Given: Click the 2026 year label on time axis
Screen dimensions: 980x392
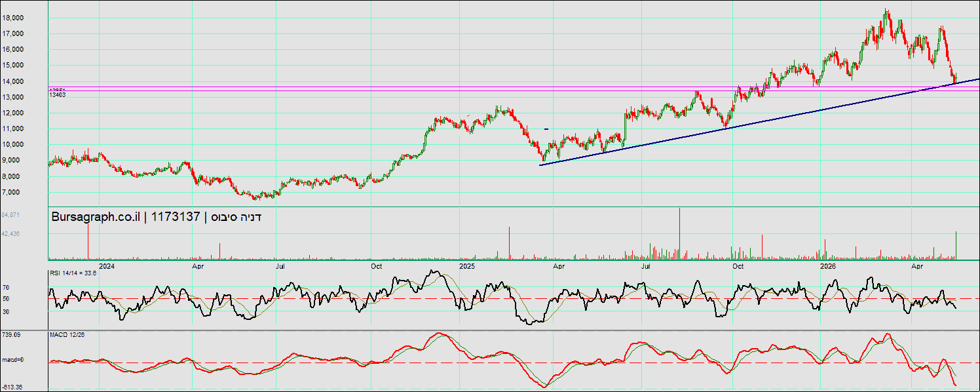Looking at the screenshot, I should [828, 266].
